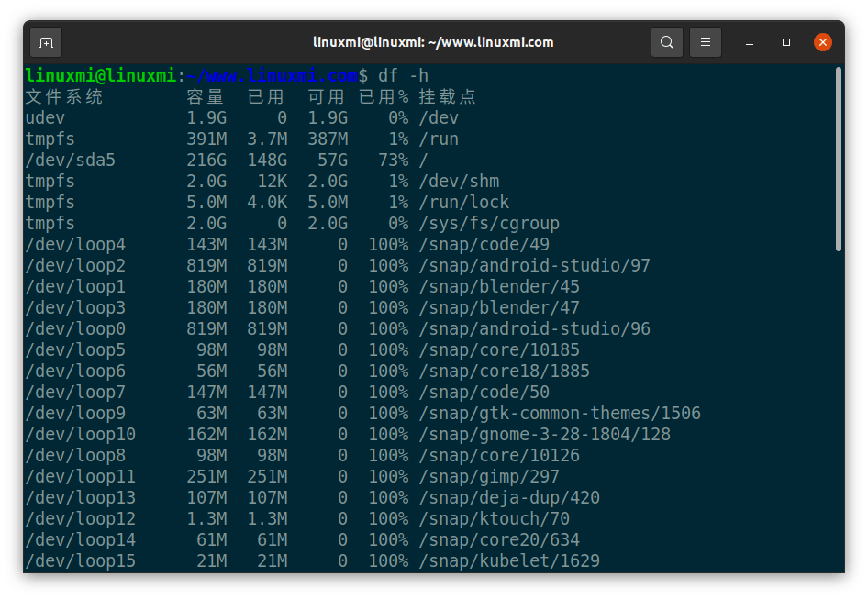Click the /snap/gtk-common-themes/1506 mount point

point(560,414)
